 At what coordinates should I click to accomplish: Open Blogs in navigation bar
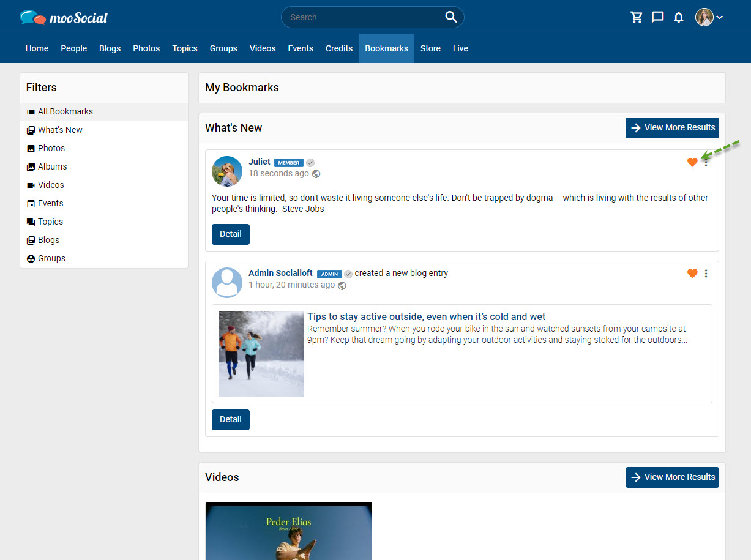click(110, 48)
